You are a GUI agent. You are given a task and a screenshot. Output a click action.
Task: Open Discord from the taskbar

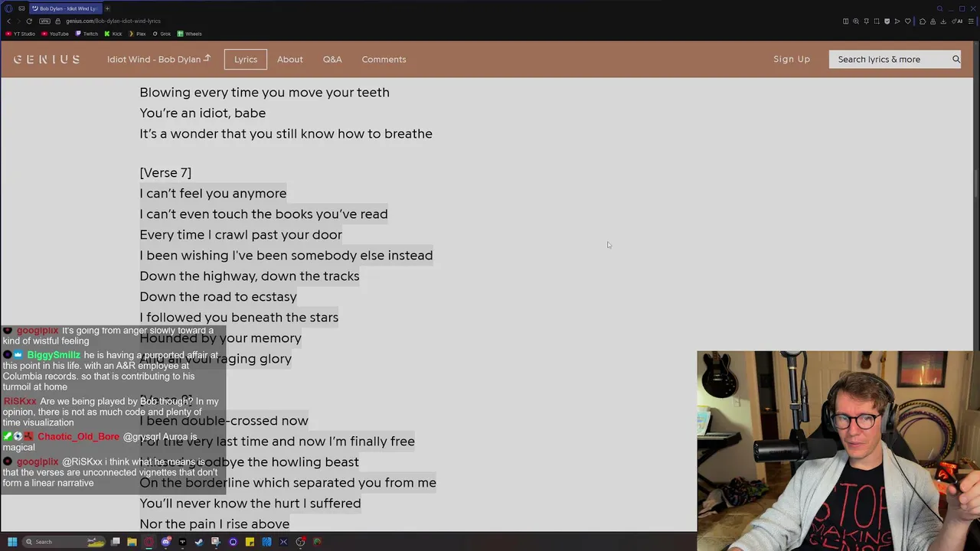[x=165, y=542]
